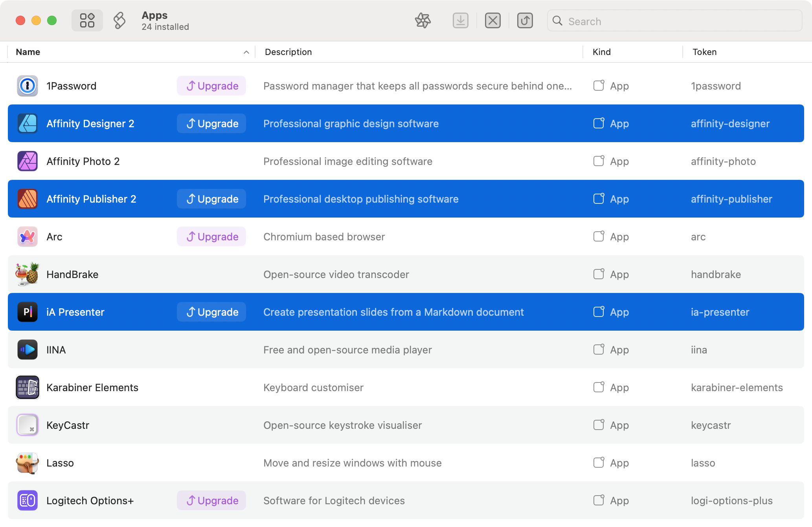Click the uninstall X toolbar icon

(x=492, y=20)
